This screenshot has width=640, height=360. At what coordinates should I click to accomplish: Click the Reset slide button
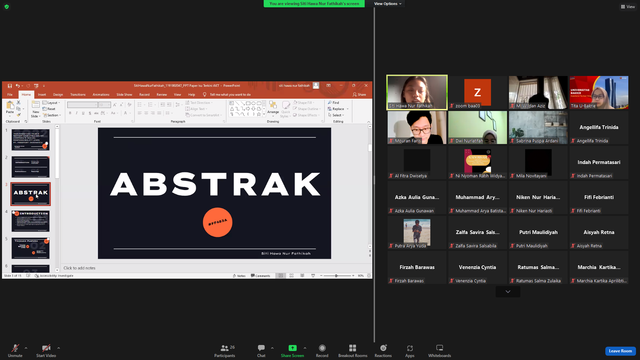[49, 109]
